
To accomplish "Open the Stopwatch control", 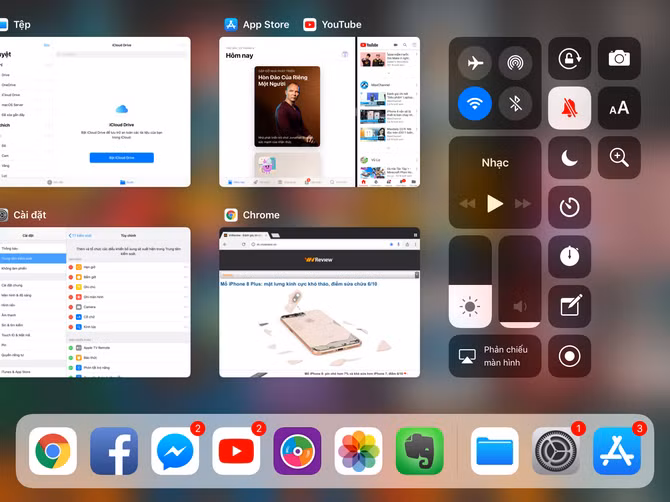I will 570,257.
